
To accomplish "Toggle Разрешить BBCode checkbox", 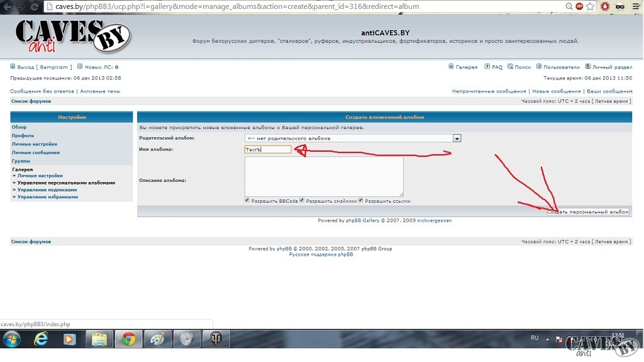I will click(248, 200).
